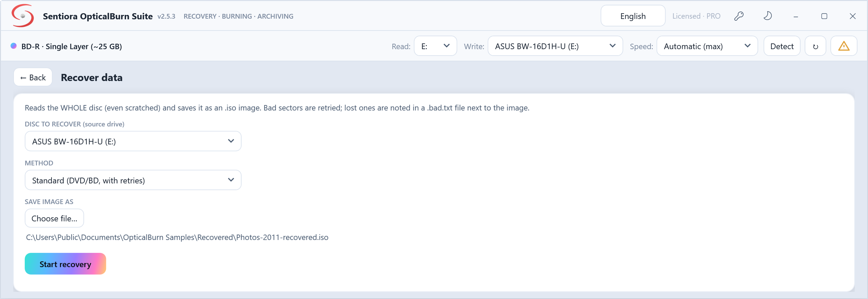This screenshot has width=868, height=299.
Task: Click the BD-R disc status dot
Action: 14,46
